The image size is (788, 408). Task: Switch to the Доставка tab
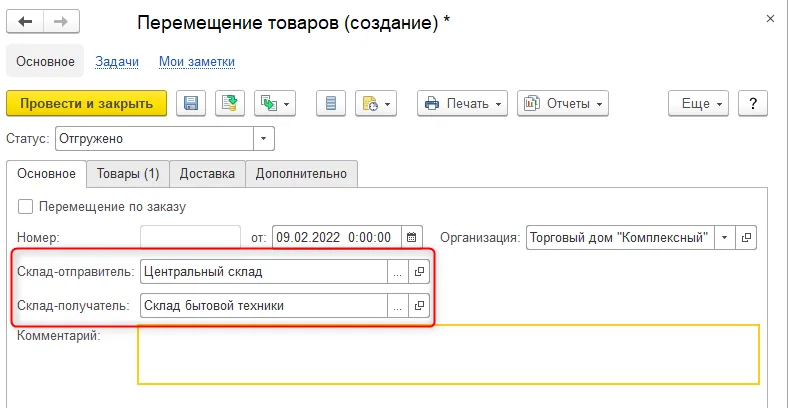point(207,174)
